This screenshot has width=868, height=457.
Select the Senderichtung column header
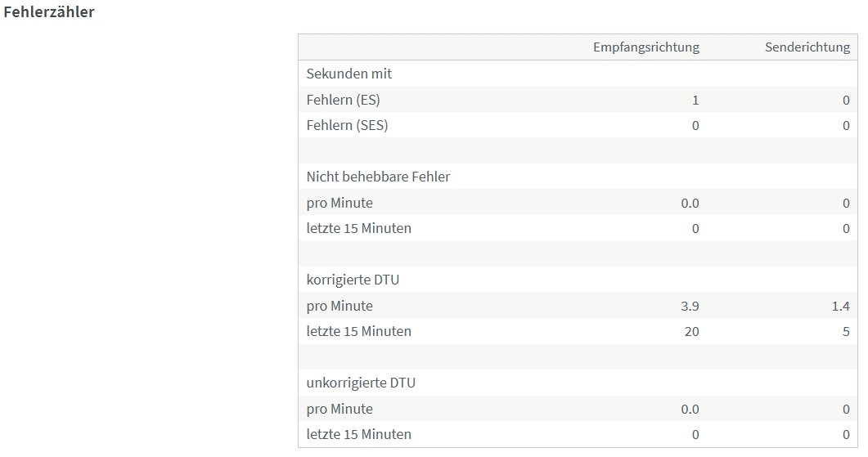806,47
